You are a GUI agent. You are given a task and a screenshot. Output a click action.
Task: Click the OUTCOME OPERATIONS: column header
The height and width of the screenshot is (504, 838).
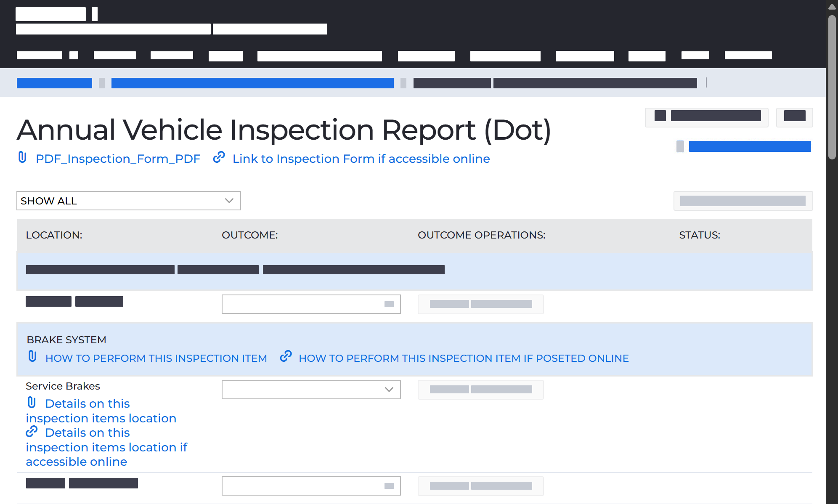(x=481, y=235)
